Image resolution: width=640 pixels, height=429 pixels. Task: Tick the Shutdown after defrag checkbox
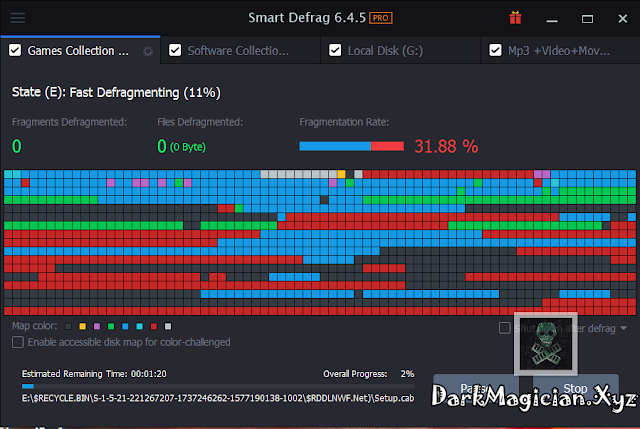(x=504, y=328)
